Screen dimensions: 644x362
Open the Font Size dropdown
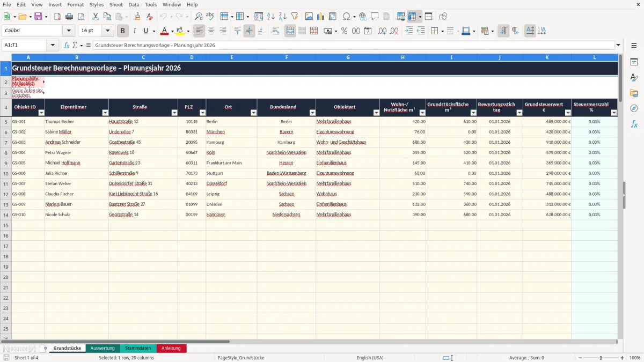[108, 31]
